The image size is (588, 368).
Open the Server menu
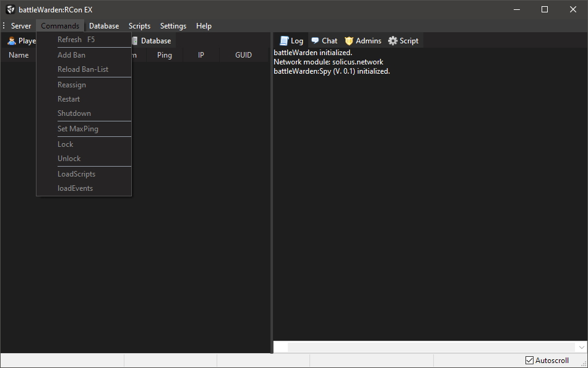coord(21,26)
